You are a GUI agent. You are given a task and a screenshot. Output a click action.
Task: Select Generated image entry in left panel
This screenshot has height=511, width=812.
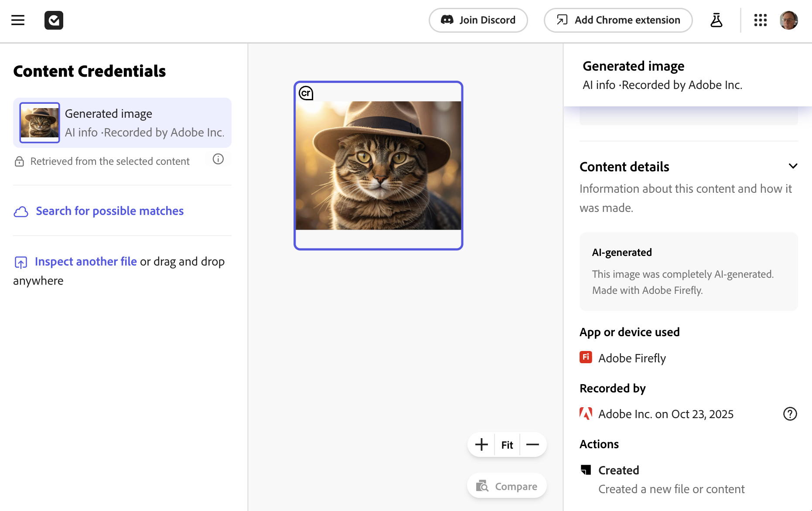[122, 123]
